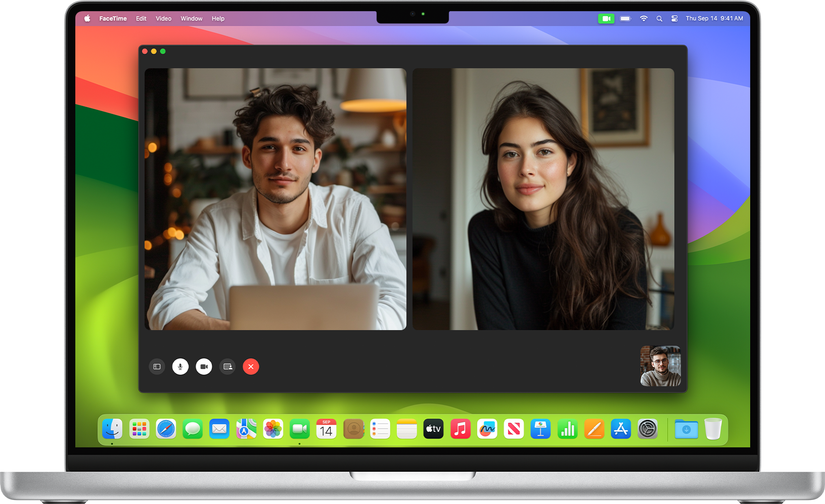Open Keynote from the Dock
Viewport: 825px width, 504px height.
[541, 429]
